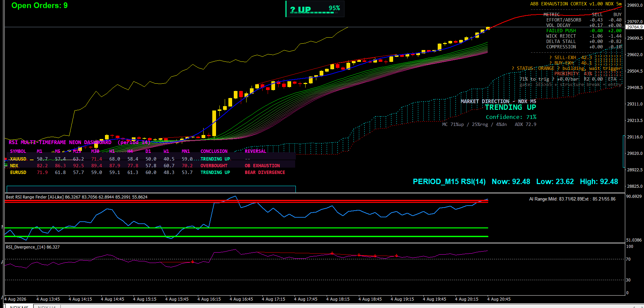
Task: Click the NDX symbol in RSI dashboard
Action: [14, 166]
